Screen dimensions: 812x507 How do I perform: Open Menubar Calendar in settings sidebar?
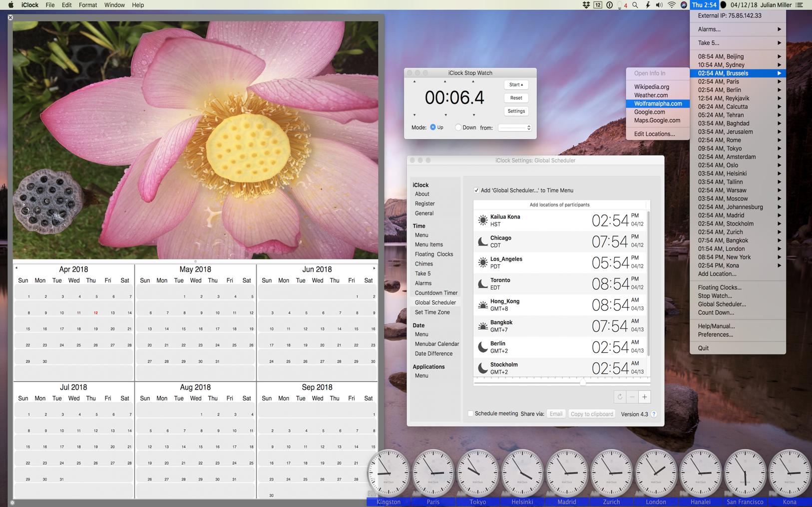click(x=437, y=344)
